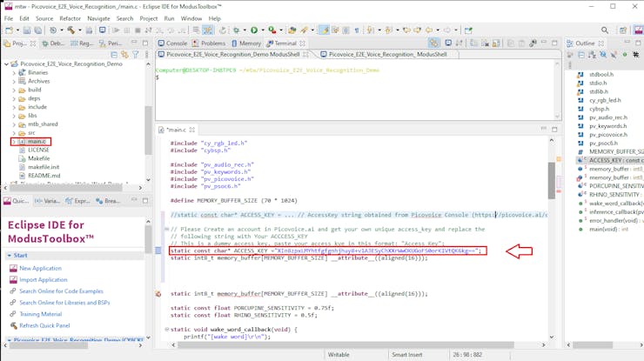Screen dimensions: 644x361
Task: Expand the main.c tree node
Action: tap(14, 141)
